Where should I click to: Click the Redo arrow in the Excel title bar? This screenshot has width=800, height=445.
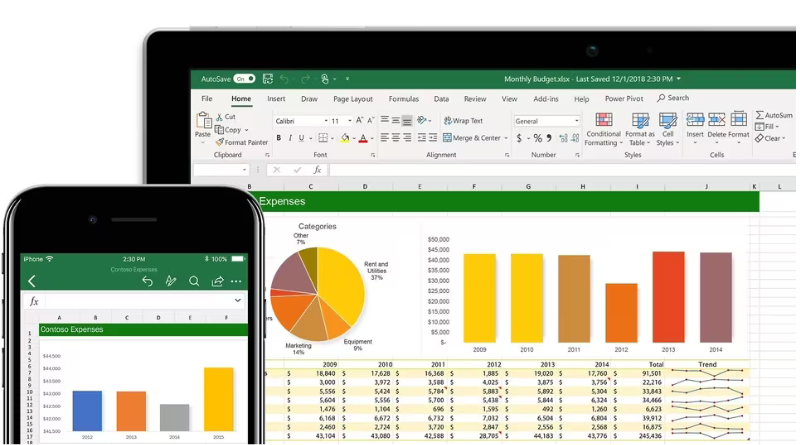click(305, 79)
